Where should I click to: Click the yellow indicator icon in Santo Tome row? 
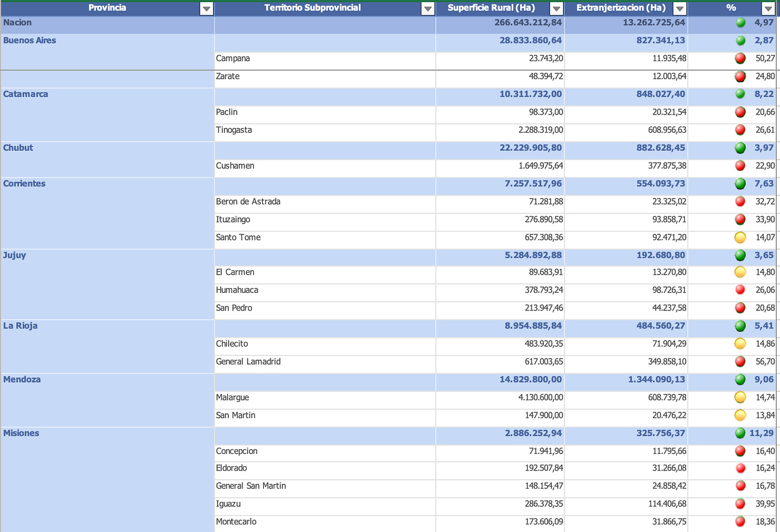point(740,238)
